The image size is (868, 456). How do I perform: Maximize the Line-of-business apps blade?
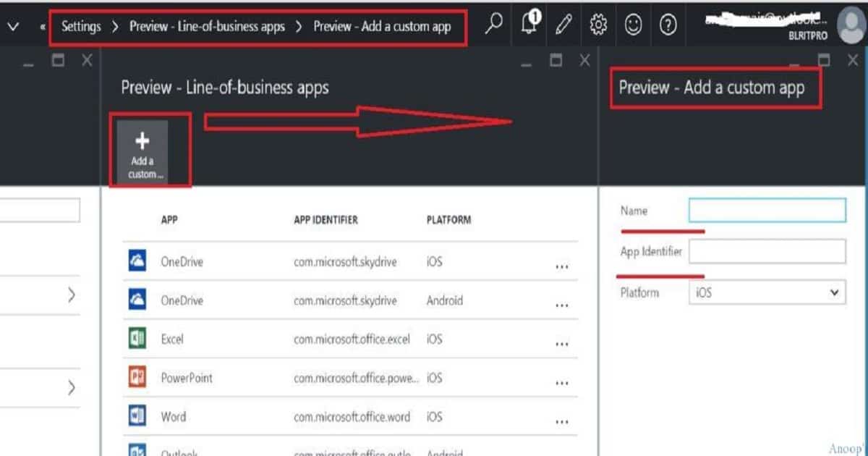[556, 61]
